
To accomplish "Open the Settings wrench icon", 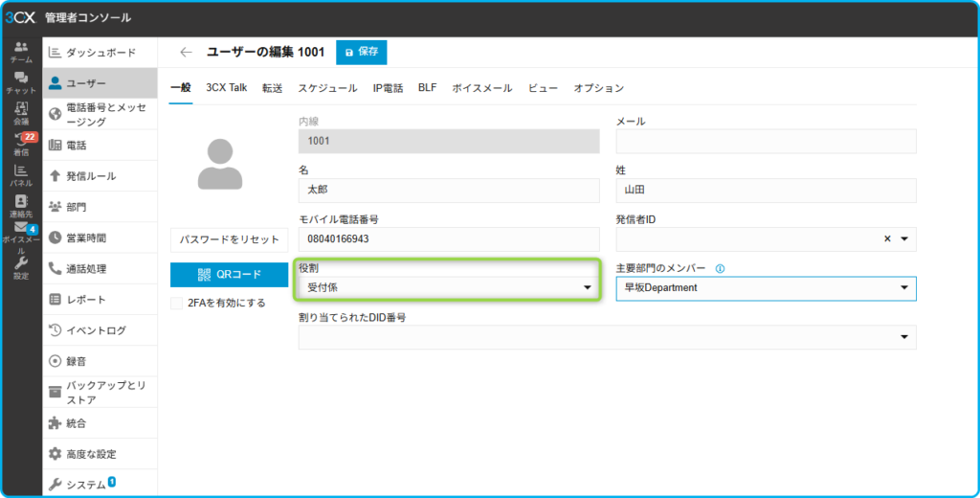I will pyautogui.click(x=21, y=266).
